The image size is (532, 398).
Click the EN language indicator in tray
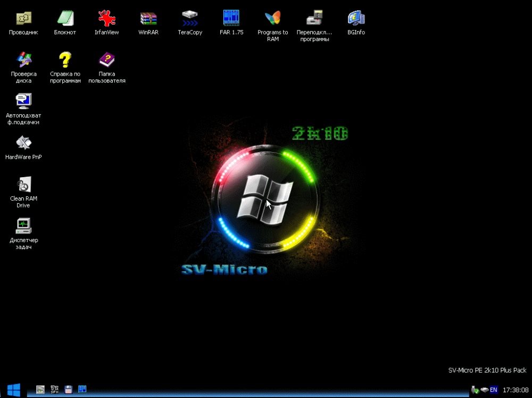494,390
